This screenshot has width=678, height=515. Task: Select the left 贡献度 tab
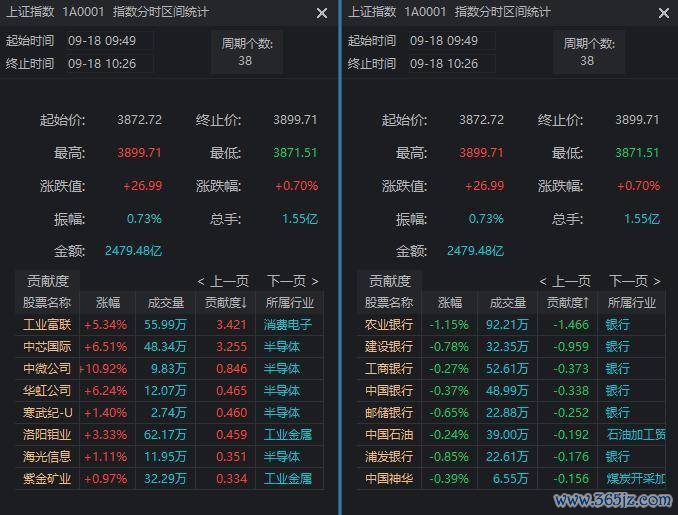tap(48, 281)
